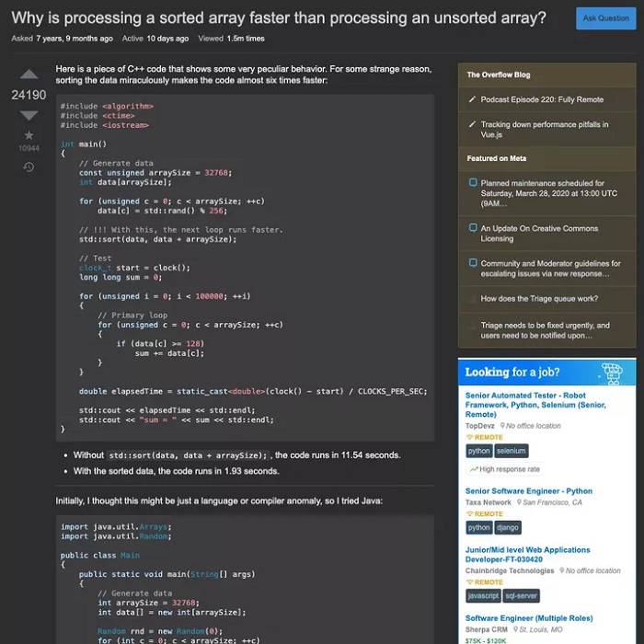The width and height of the screenshot is (644, 644).
Task: Downvote the question with the down arrow
Action: coord(29,115)
